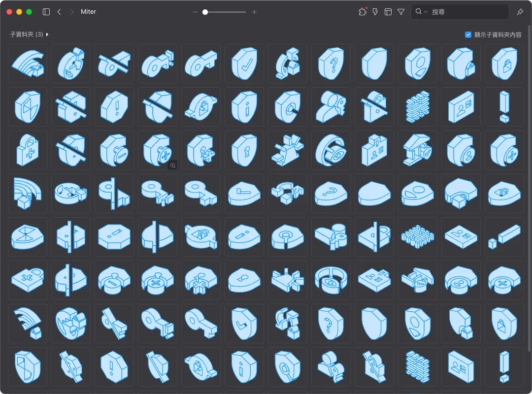Open the plugins puzzle-piece icon
Screen dimensions: 532x394
tap(363, 12)
